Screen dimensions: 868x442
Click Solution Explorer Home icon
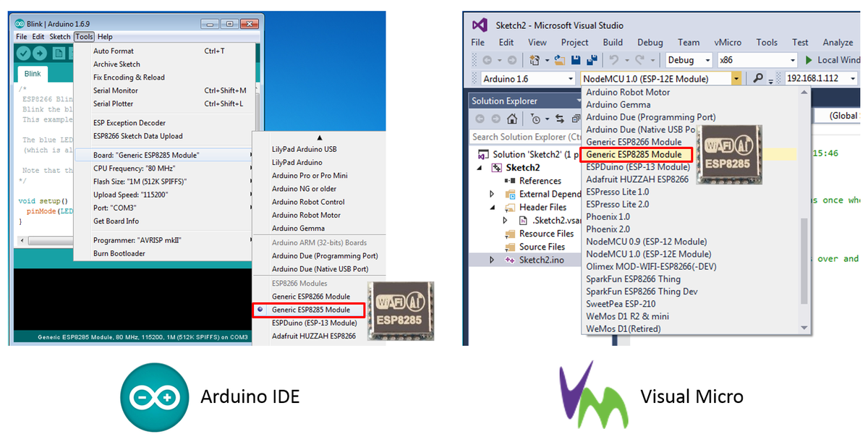click(512, 119)
